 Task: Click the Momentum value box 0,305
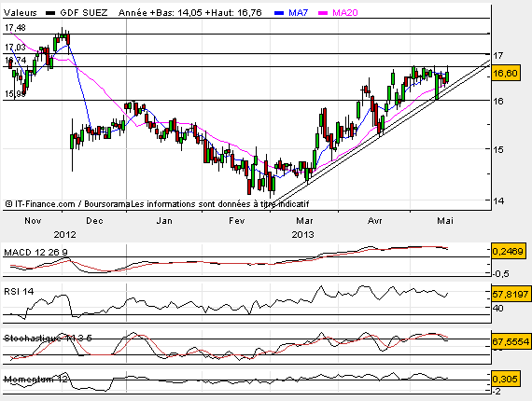pyautogui.click(x=506, y=379)
